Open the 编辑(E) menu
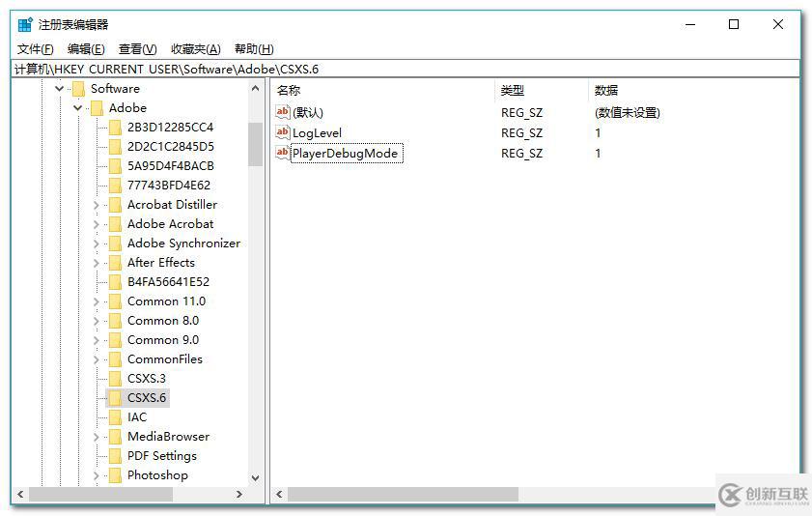Screen dimensions: 812x516 click(x=86, y=49)
